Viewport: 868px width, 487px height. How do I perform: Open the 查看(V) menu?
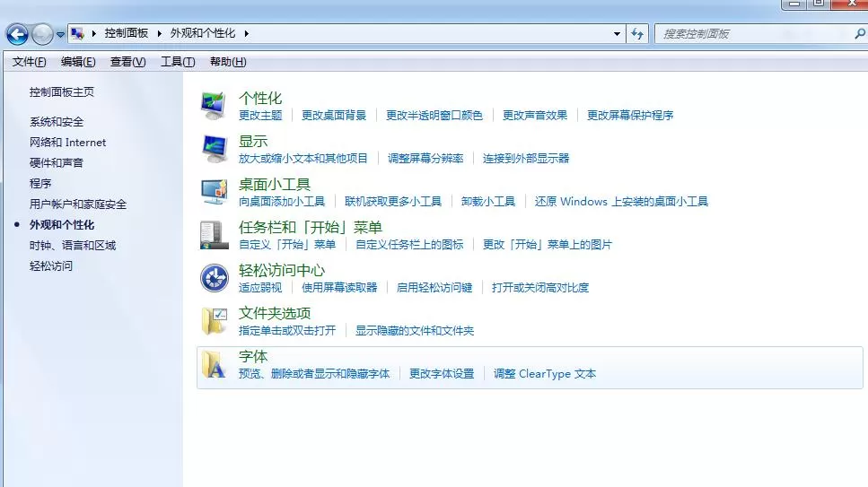pyautogui.click(x=127, y=61)
